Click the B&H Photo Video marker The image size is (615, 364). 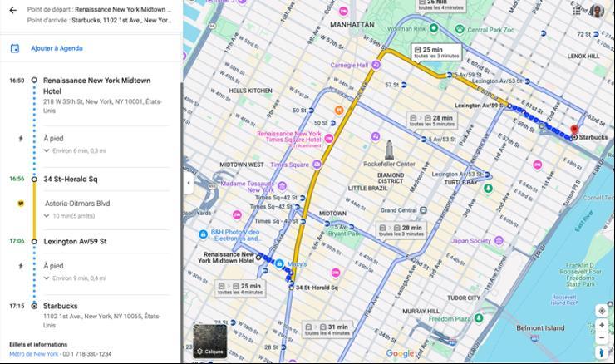coord(203,234)
